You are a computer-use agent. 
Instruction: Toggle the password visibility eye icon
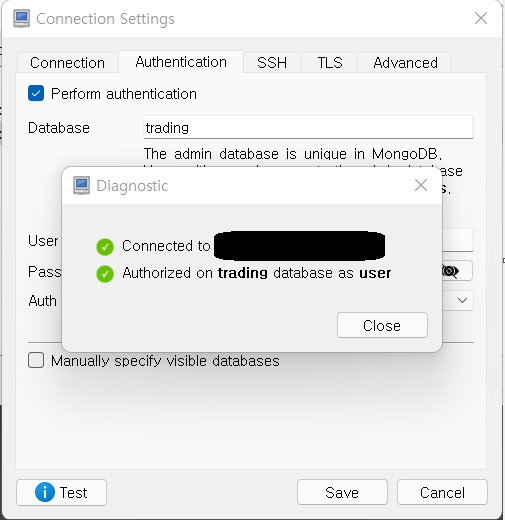click(450, 271)
